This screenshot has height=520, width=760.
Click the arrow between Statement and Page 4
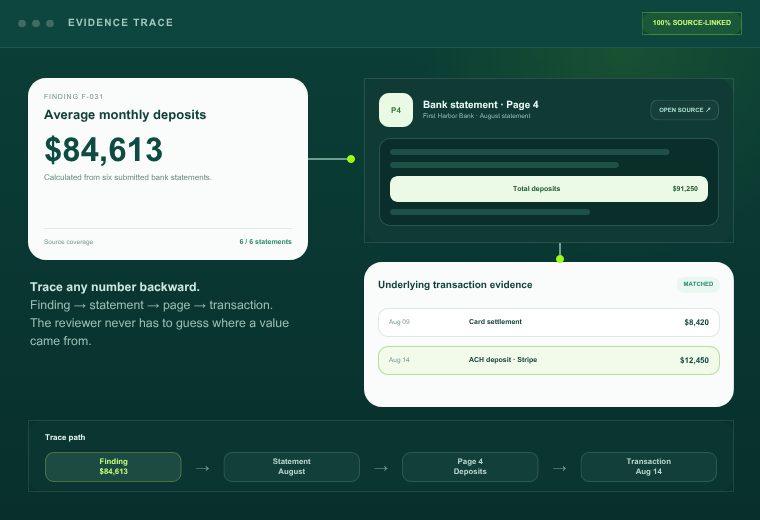click(381, 468)
